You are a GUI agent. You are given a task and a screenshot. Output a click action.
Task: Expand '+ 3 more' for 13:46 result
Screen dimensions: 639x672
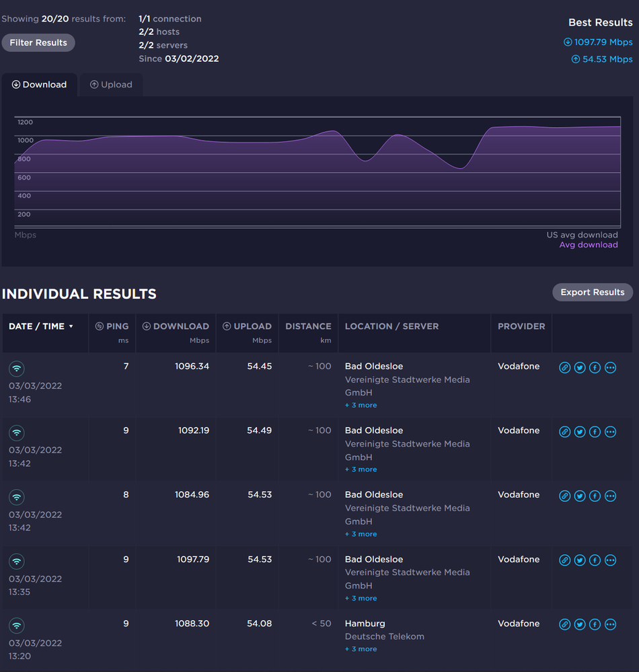pos(361,406)
